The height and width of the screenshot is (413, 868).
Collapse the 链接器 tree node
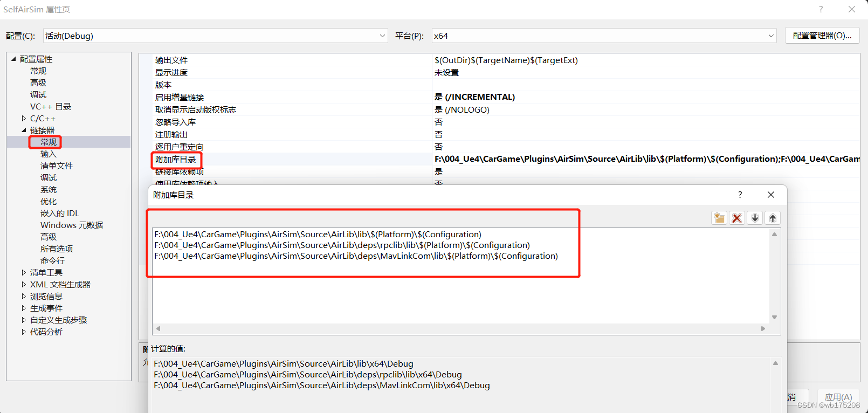coord(24,130)
